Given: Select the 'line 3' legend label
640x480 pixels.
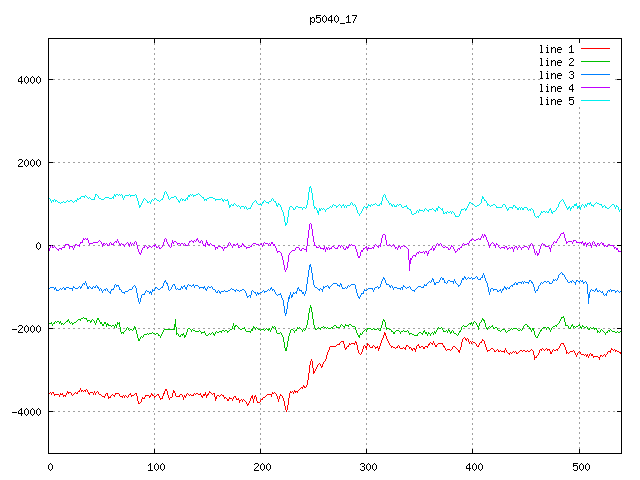Looking at the screenshot, I should point(556,75).
